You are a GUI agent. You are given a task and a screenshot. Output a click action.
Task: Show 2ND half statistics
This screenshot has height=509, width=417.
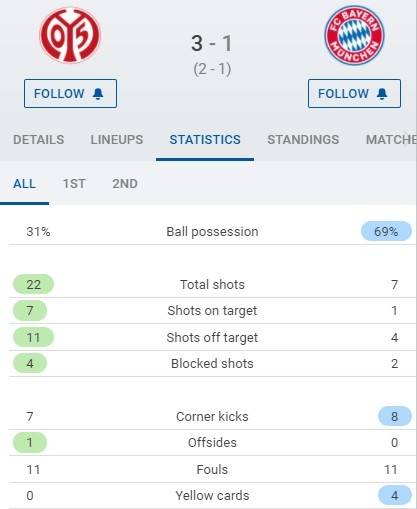(x=125, y=184)
